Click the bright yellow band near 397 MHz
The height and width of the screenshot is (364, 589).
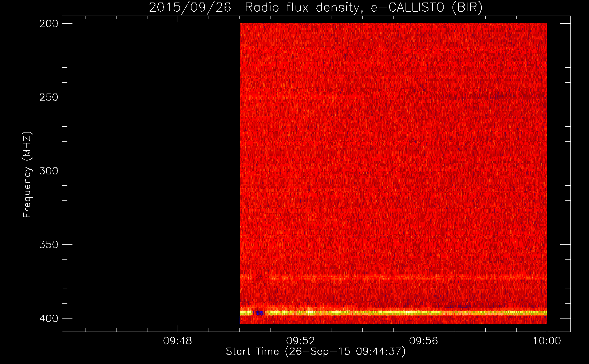pyautogui.click(x=393, y=313)
